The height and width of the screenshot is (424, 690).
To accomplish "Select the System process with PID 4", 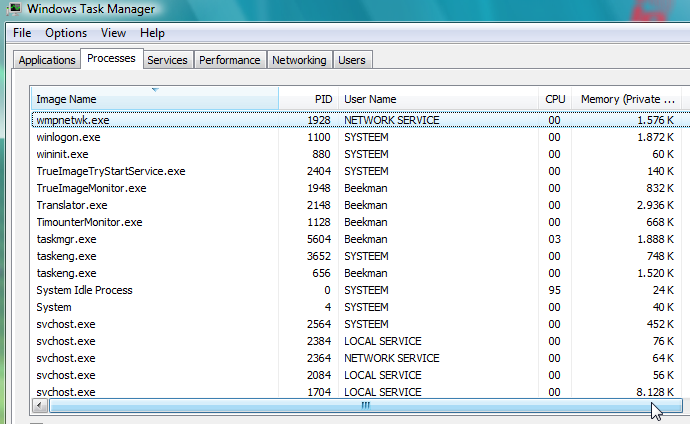I will point(361,307).
